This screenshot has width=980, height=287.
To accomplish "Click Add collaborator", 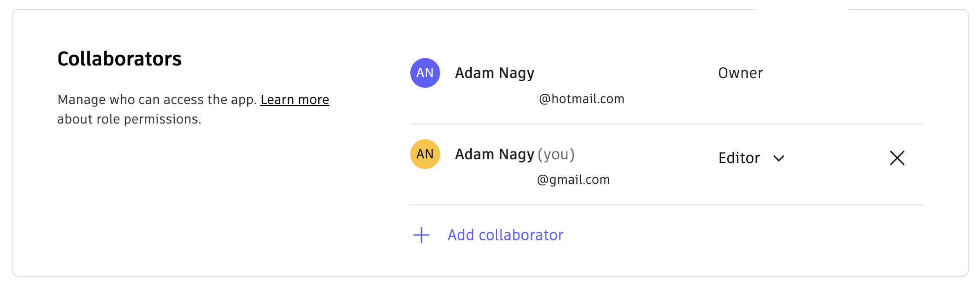I will tap(505, 235).
